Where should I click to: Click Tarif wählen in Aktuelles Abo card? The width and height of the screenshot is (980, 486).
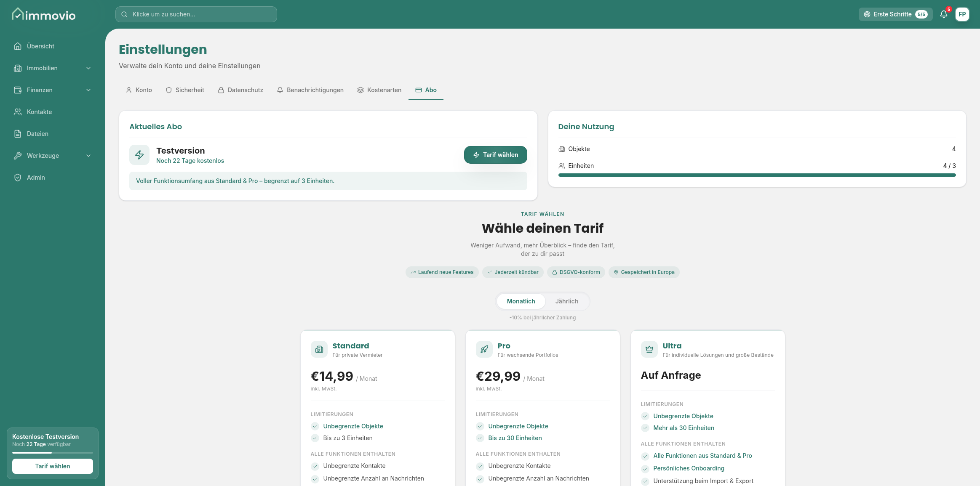[495, 155]
